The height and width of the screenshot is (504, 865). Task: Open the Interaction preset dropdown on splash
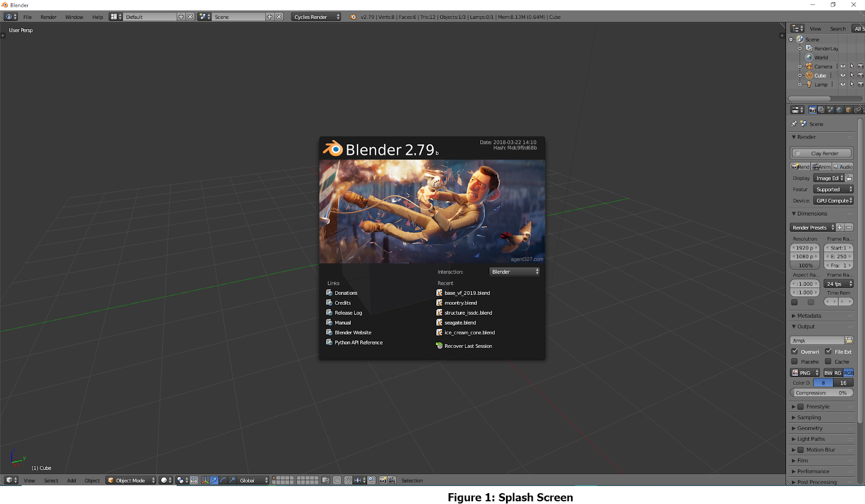514,272
